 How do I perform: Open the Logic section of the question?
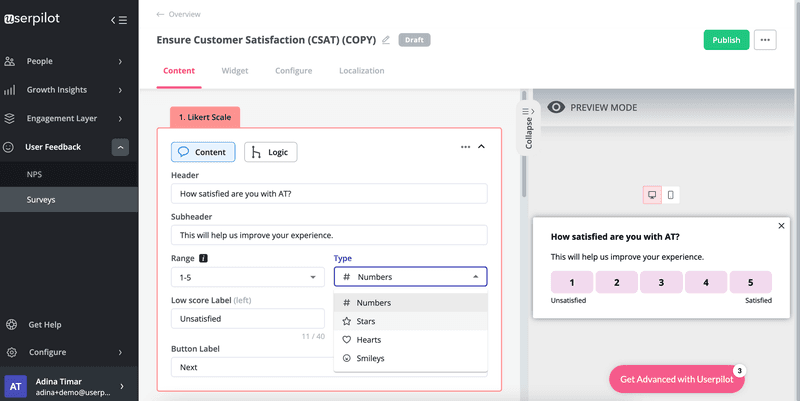tap(270, 152)
